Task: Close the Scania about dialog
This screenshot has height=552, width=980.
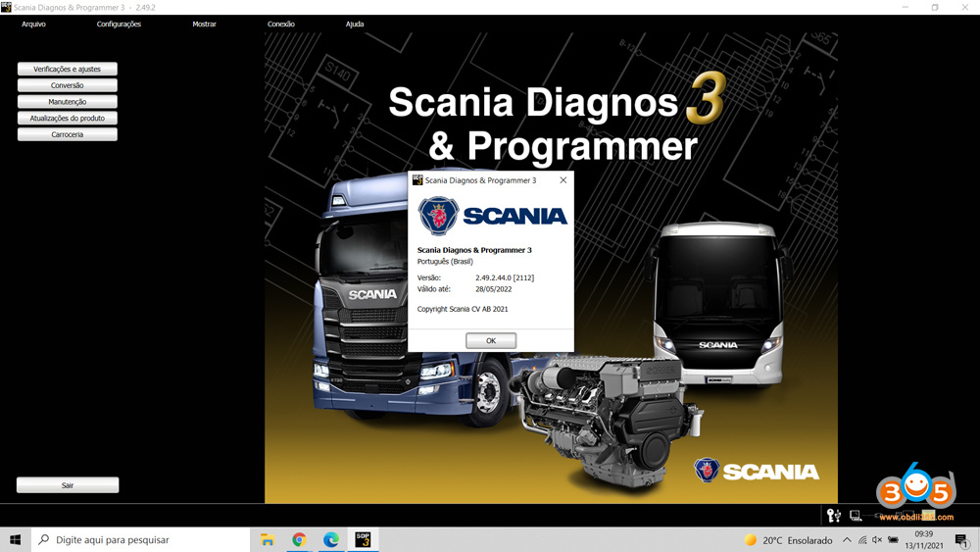Action: pyautogui.click(x=563, y=180)
